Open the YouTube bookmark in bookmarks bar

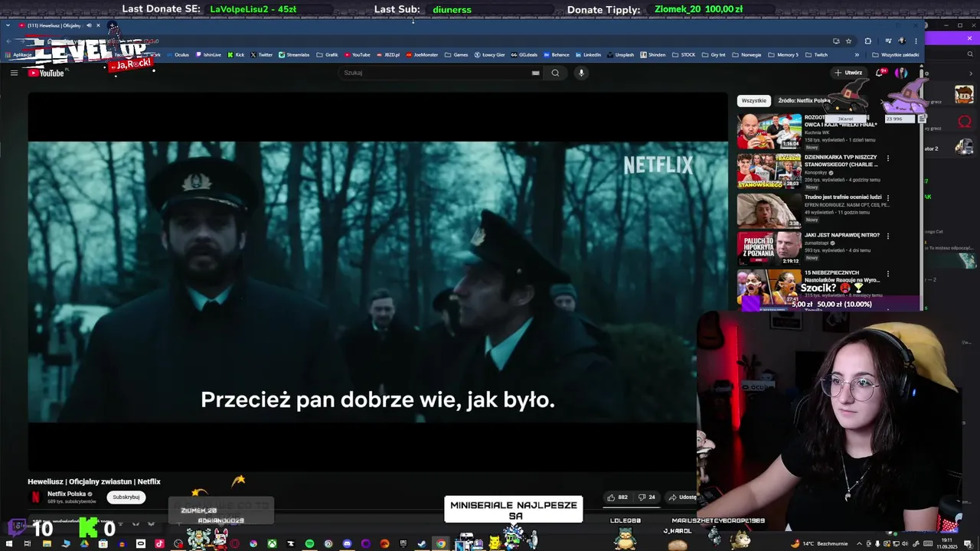(x=357, y=55)
